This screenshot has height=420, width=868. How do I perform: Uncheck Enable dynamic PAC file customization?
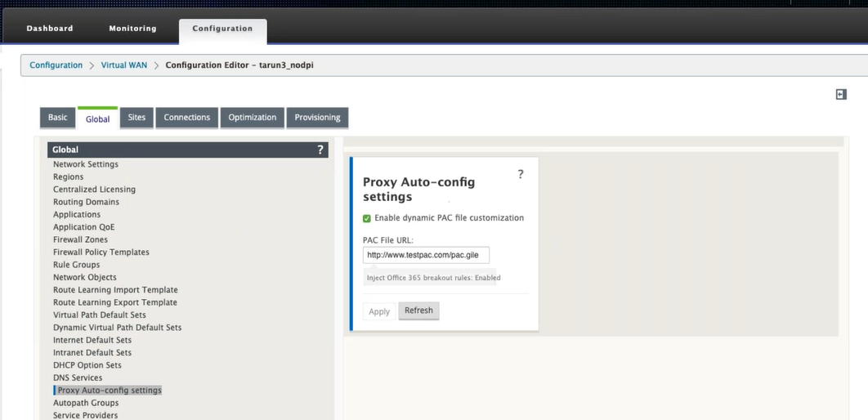tap(366, 218)
